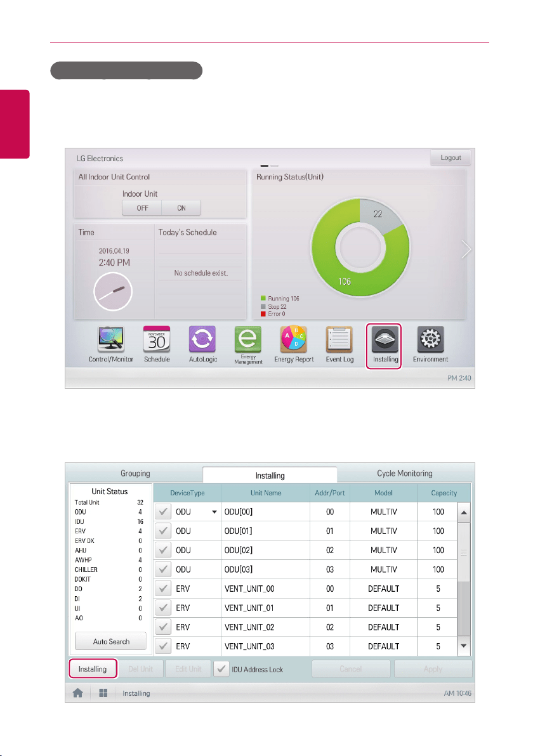Click the DeviceType column header

[187, 493]
